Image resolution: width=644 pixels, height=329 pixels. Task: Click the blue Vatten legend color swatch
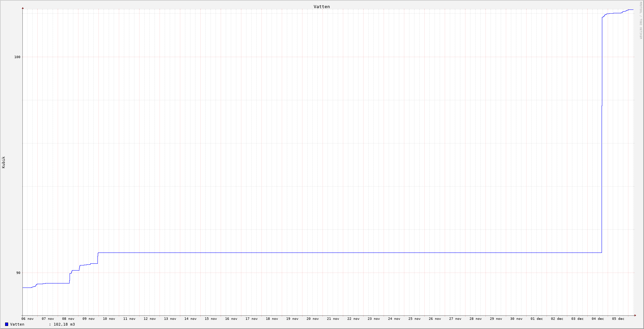coord(6,324)
